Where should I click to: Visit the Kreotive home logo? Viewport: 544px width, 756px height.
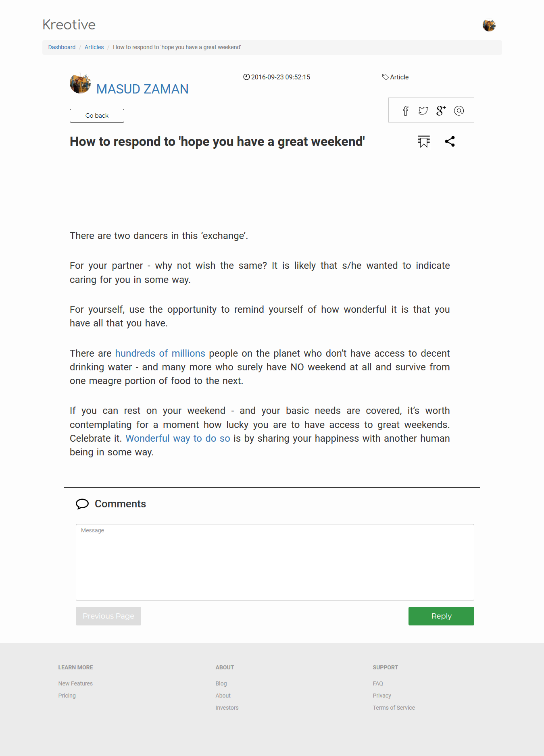69,25
